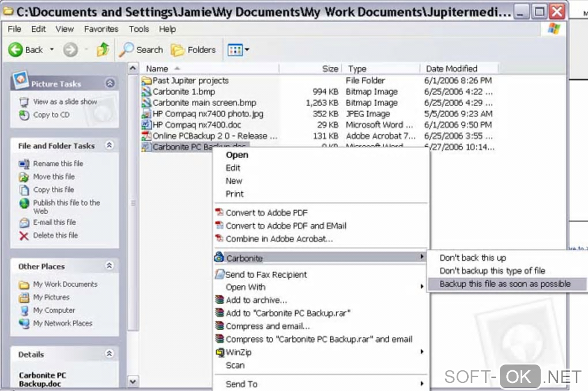Viewport: 588px width, 391px height.
Task: Click the WinZip icon in context menu
Action: (x=220, y=352)
